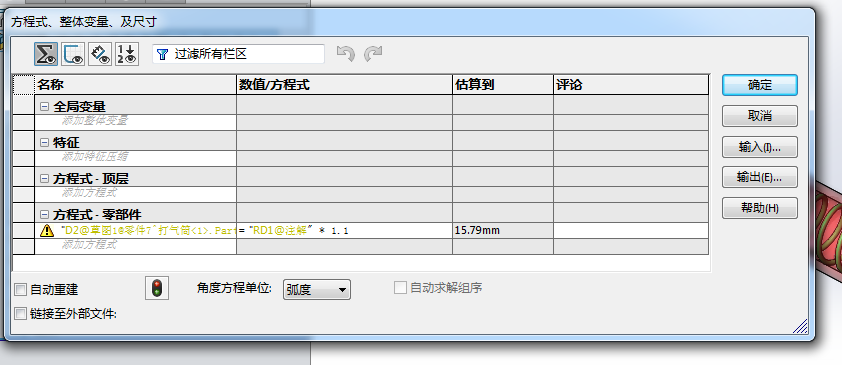Switch to Sketch Equation View icon
Viewport: 842px width, 365px height.
click(73, 54)
